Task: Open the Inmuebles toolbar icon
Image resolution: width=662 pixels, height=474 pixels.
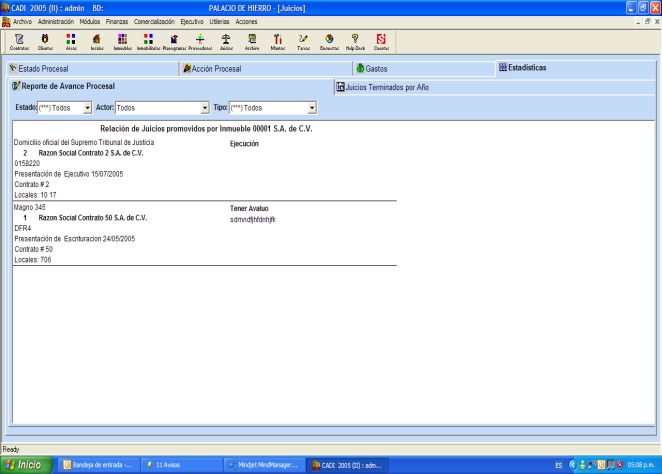Action: point(122,40)
